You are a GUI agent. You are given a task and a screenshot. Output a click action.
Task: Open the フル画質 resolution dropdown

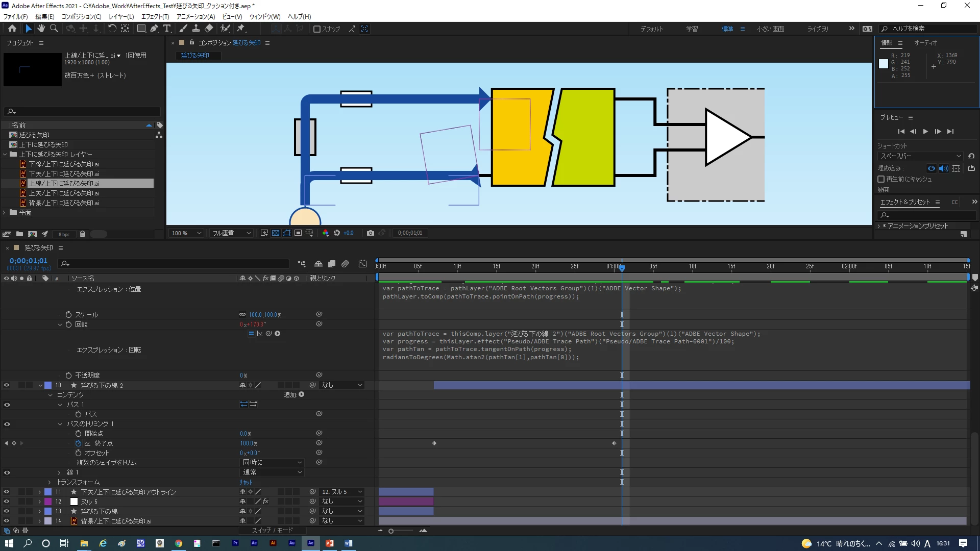[232, 233]
